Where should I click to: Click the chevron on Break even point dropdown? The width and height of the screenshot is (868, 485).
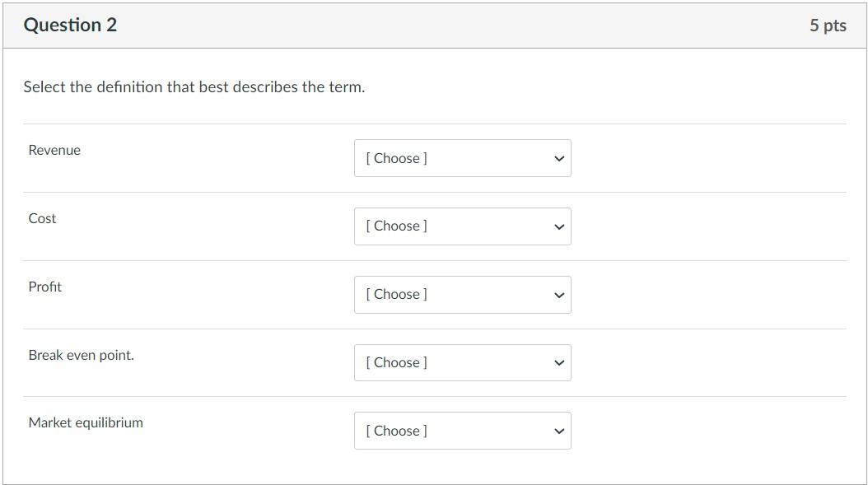click(559, 362)
